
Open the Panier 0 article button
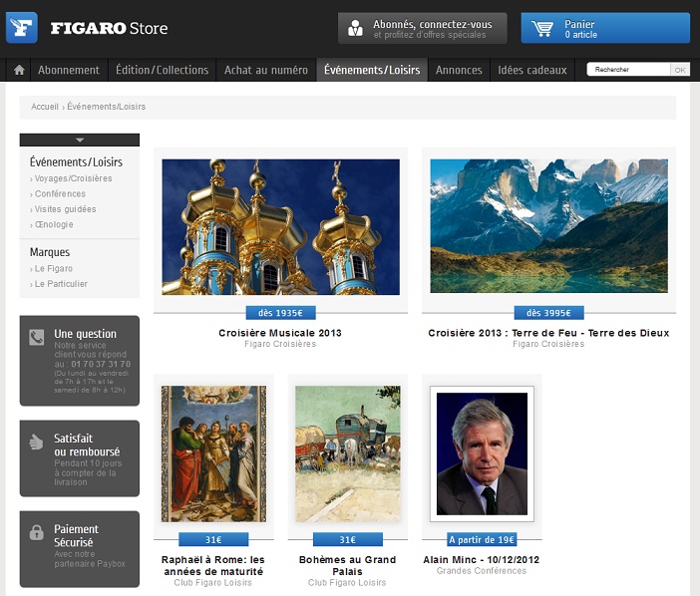[605, 28]
